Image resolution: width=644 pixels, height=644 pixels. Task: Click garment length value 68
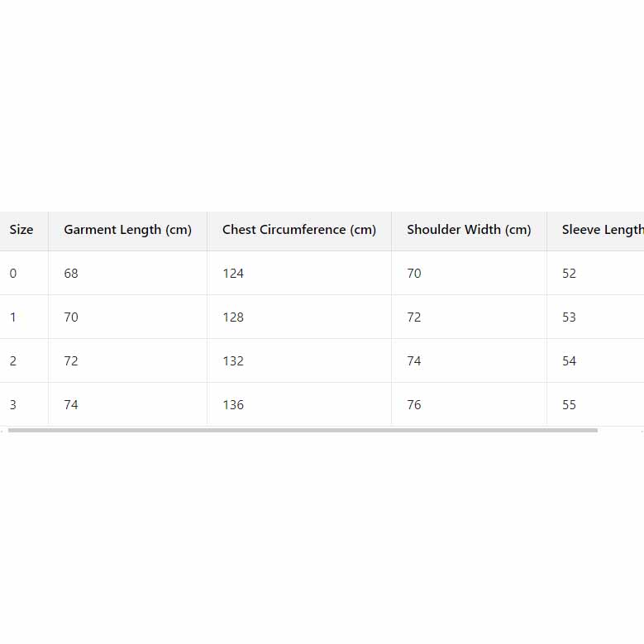coord(71,274)
